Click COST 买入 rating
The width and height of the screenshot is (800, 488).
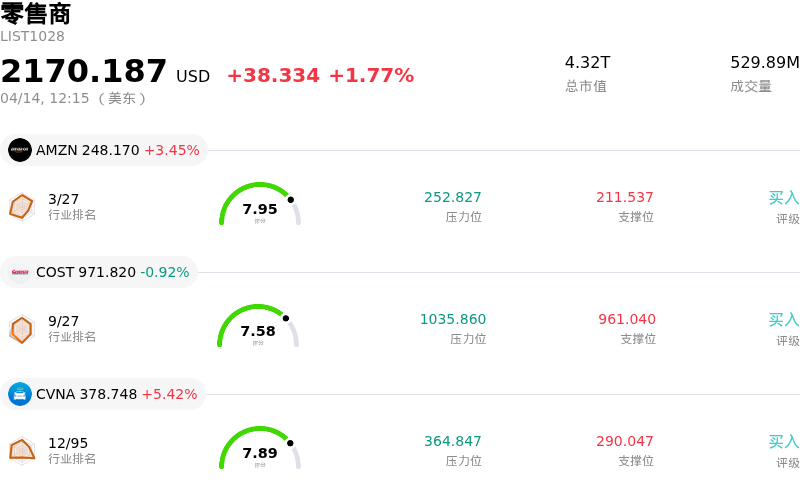[783, 320]
